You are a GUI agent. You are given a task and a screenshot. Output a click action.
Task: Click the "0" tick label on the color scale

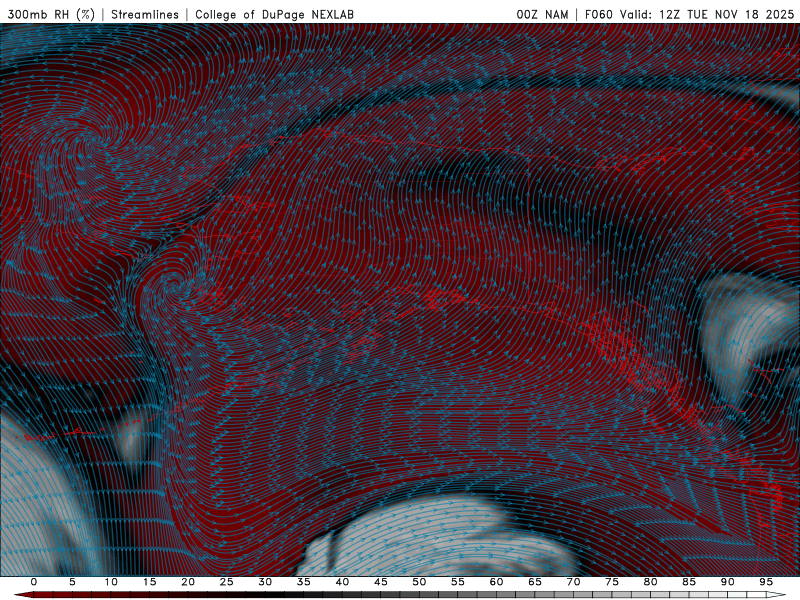(x=34, y=582)
